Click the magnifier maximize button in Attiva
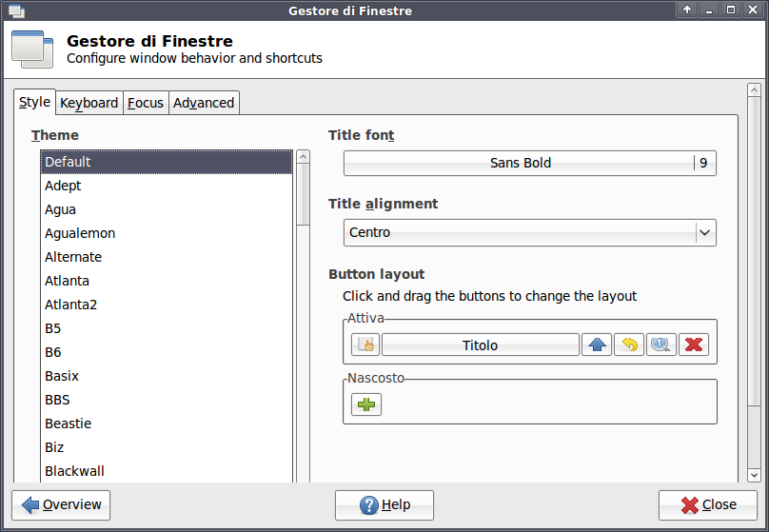The image size is (769, 532). click(661, 345)
